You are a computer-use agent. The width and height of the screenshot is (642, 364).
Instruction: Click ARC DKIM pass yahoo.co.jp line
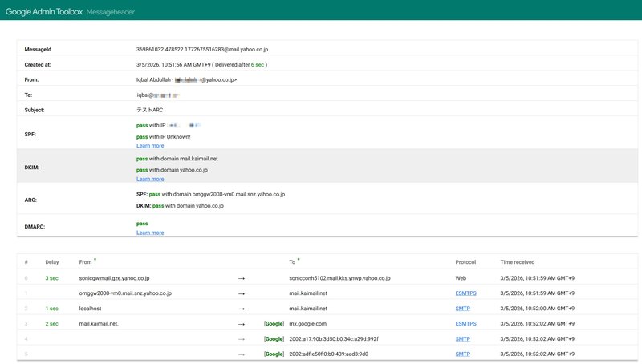(180, 206)
